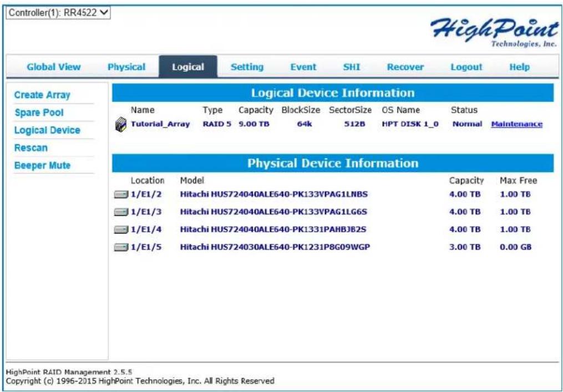The width and height of the screenshot is (563, 392).
Task: Click the Physical Device Information header
Action: click(x=333, y=164)
